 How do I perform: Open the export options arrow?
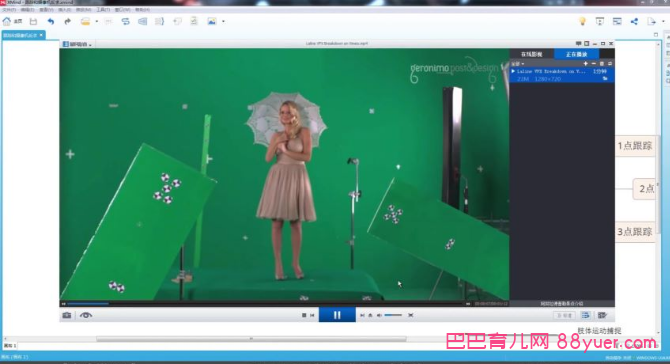pyautogui.click(x=663, y=21)
